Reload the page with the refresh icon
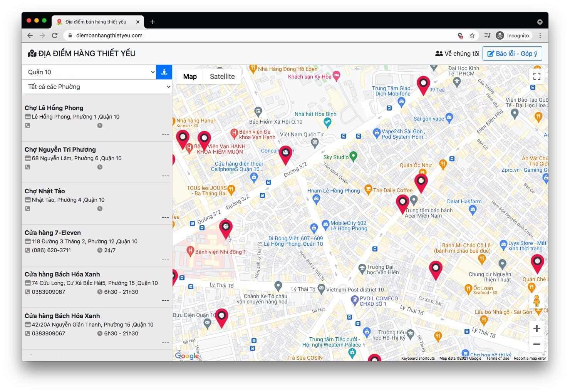The width and height of the screenshot is (570, 392). click(55, 35)
